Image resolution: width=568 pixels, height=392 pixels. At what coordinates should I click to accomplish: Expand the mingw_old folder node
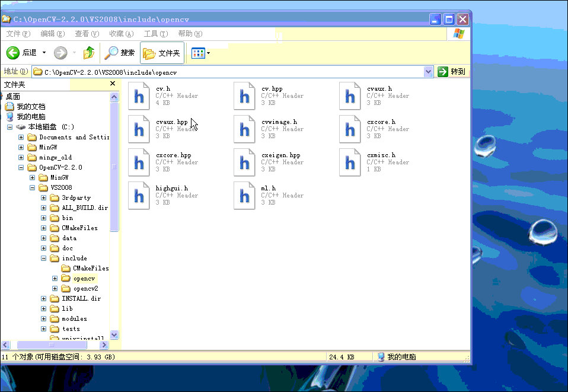point(21,158)
